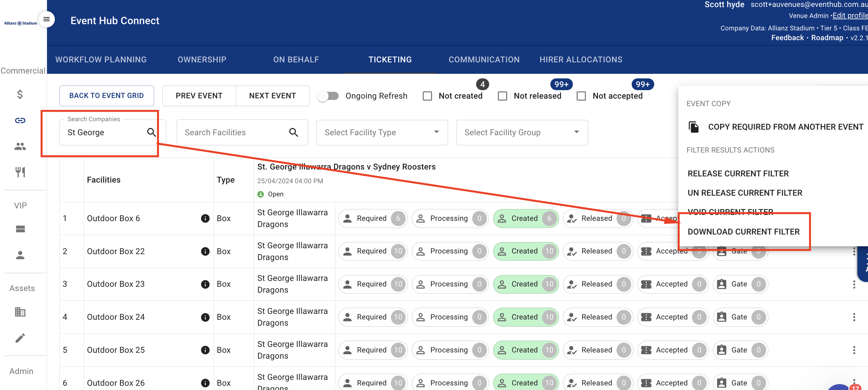Go to the Next Event button

(x=272, y=96)
